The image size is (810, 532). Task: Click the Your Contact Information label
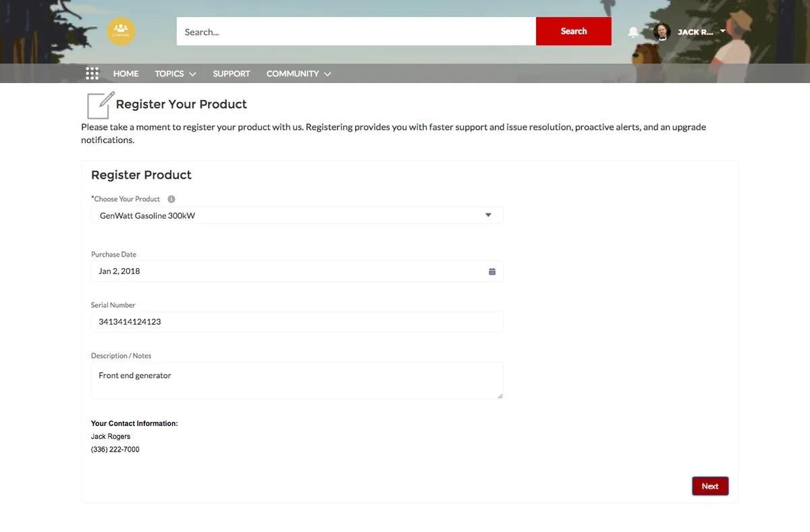coord(134,424)
